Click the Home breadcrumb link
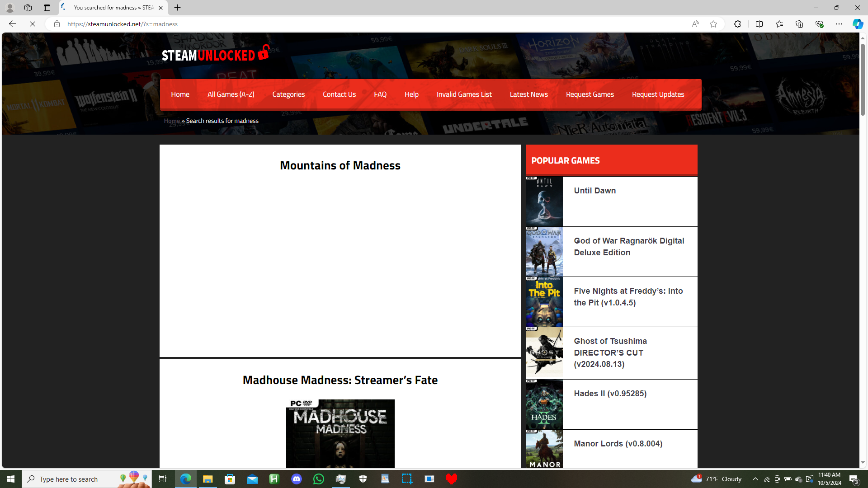868x488 pixels. (x=172, y=121)
